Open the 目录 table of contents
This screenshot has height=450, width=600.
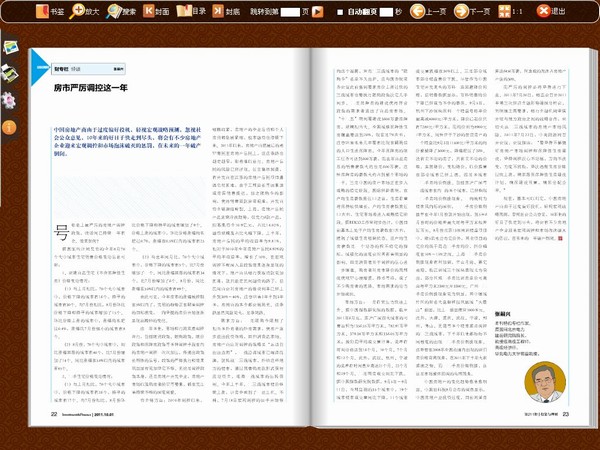click(x=191, y=11)
